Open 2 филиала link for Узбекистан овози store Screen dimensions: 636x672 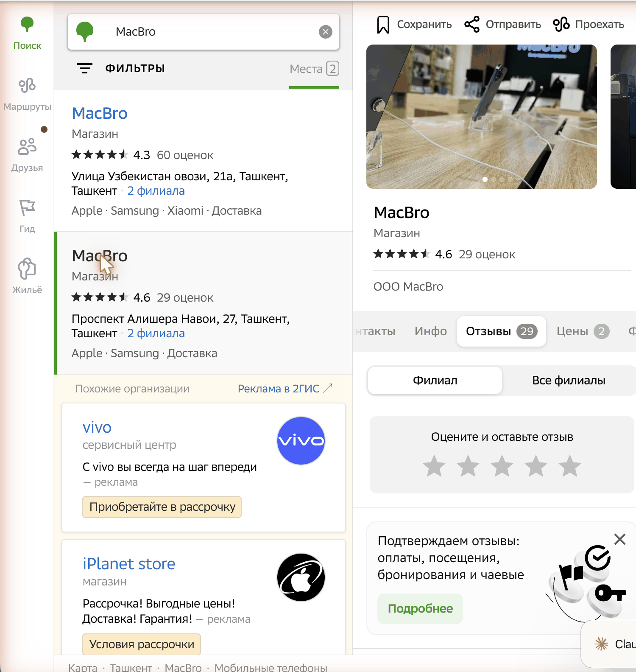coord(156,191)
